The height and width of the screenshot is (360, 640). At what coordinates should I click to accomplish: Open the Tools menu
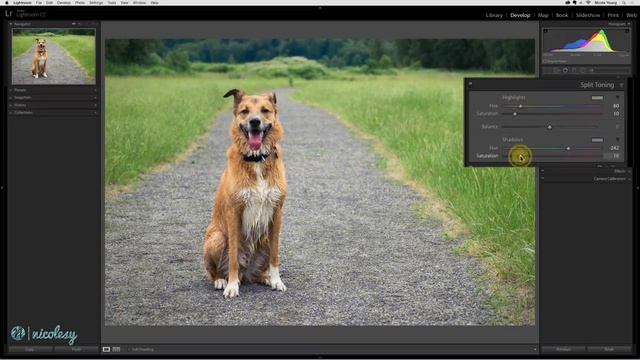coord(112,2)
